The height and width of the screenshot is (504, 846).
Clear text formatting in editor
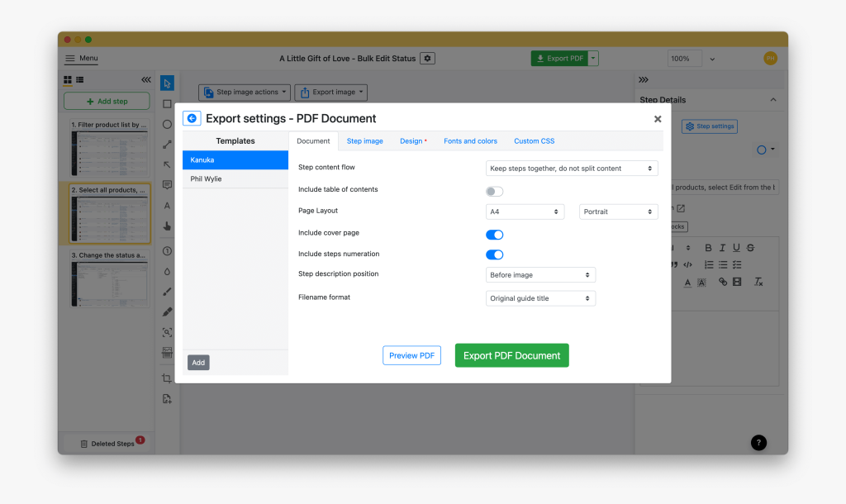click(758, 282)
